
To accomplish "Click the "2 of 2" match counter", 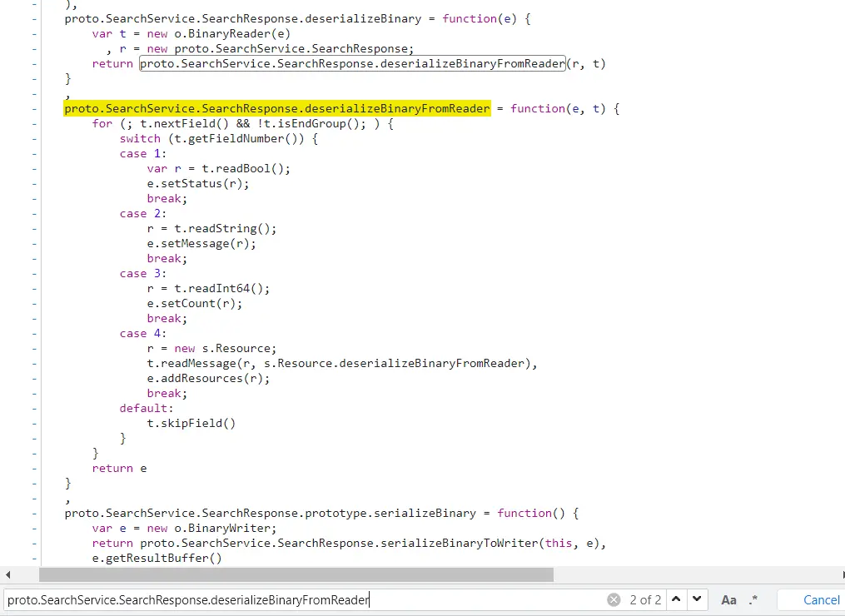I will click(x=645, y=600).
